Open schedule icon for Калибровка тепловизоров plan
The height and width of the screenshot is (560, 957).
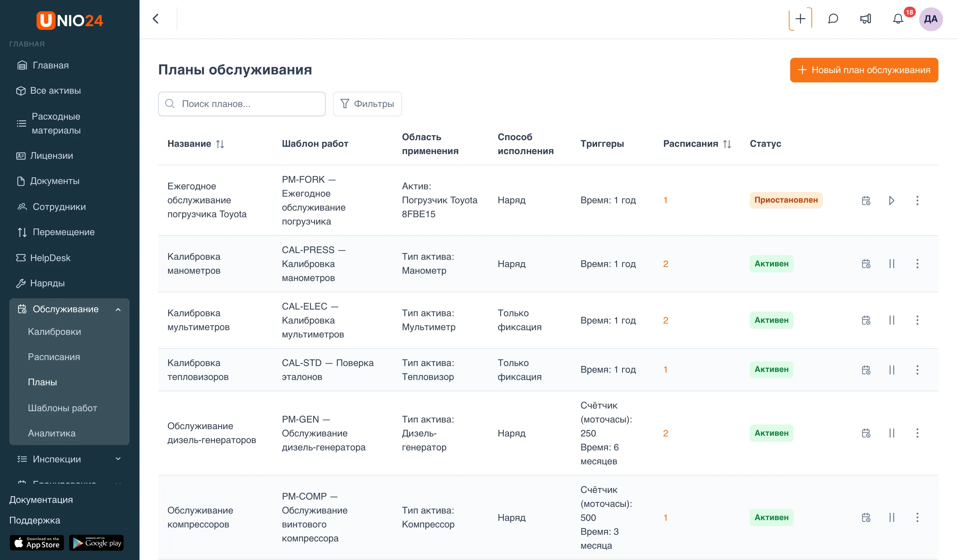(866, 370)
